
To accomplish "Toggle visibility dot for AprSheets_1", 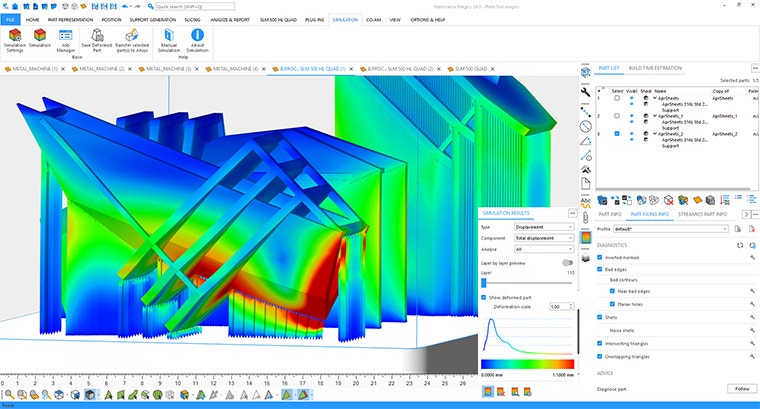I will point(631,116).
